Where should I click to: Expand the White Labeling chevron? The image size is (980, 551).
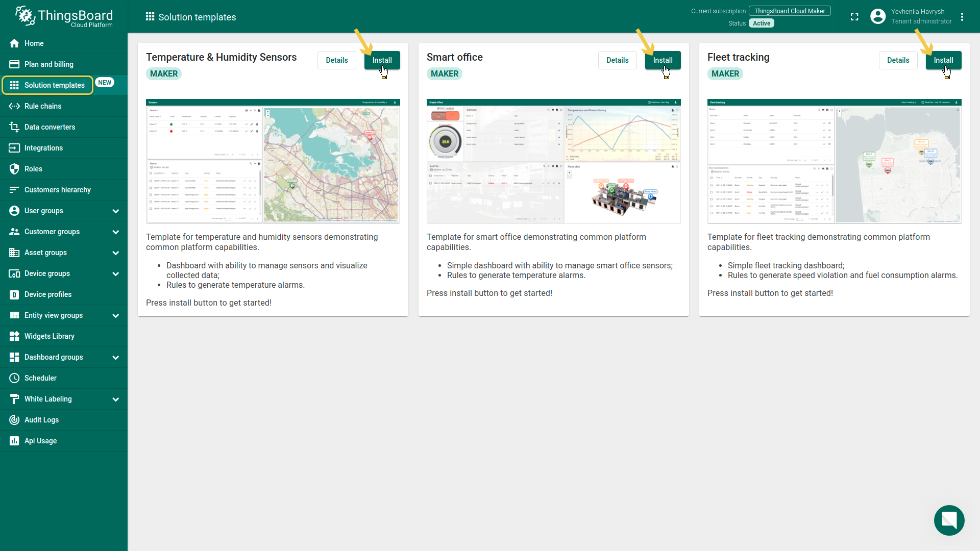coord(116,399)
